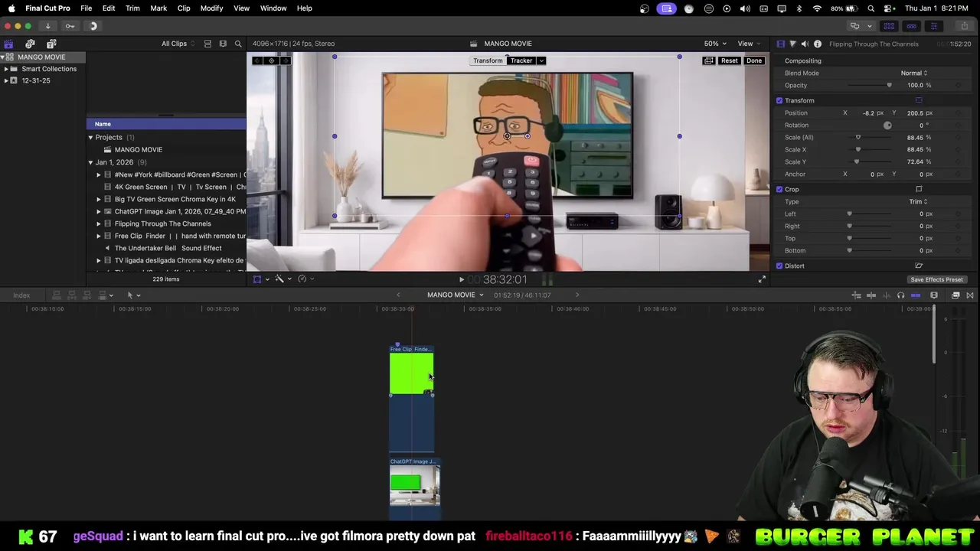
Task: Go to next keyframe in viewer
Action: click(x=285, y=60)
